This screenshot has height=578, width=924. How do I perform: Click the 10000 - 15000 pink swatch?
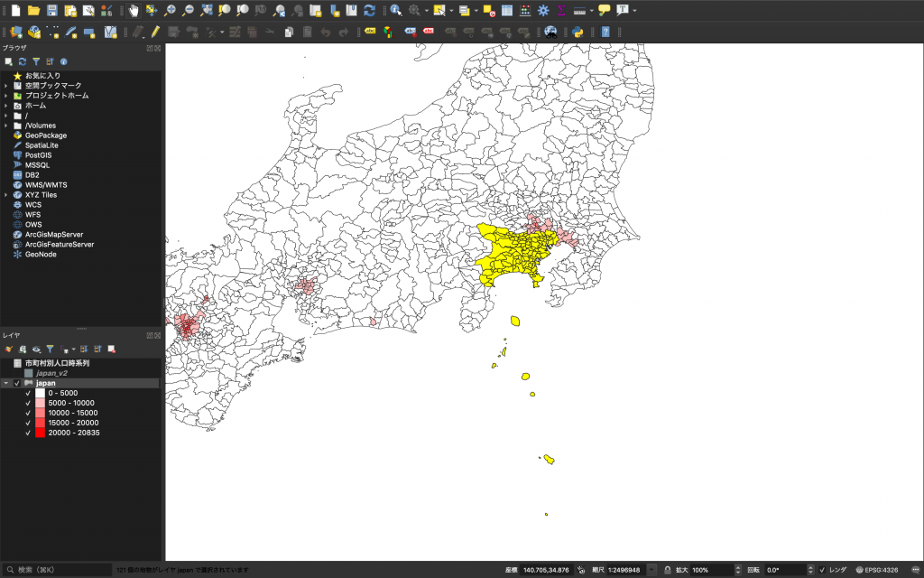click(x=40, y=413)
